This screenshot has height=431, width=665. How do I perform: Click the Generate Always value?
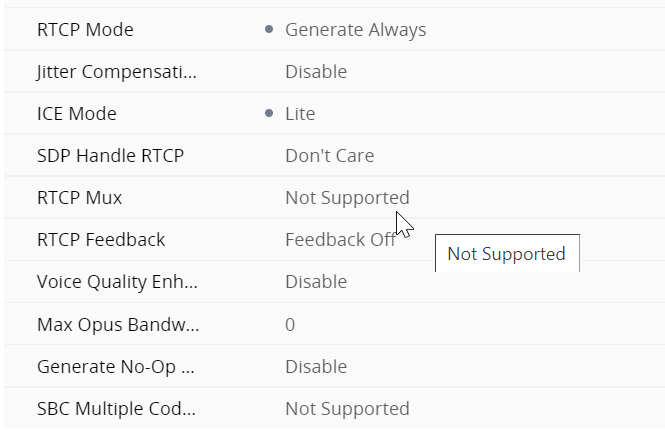[355, 30]
